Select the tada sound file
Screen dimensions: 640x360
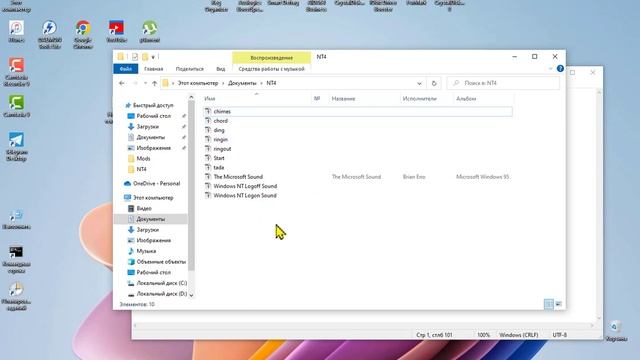(219, 167)
